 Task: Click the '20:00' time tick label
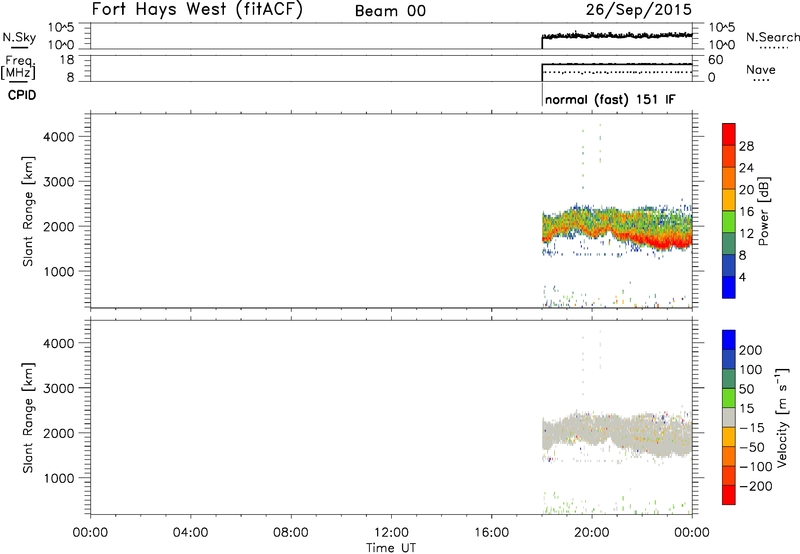pyautogui.click(x=592, y=533)
